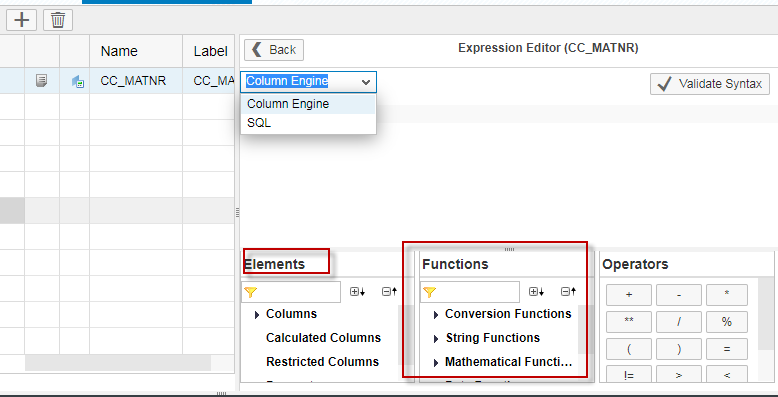Click the calculated column icon beside CC_MATNR
Image resolution: width=778 pixels, height=397 pixels.
coord(78,81)
